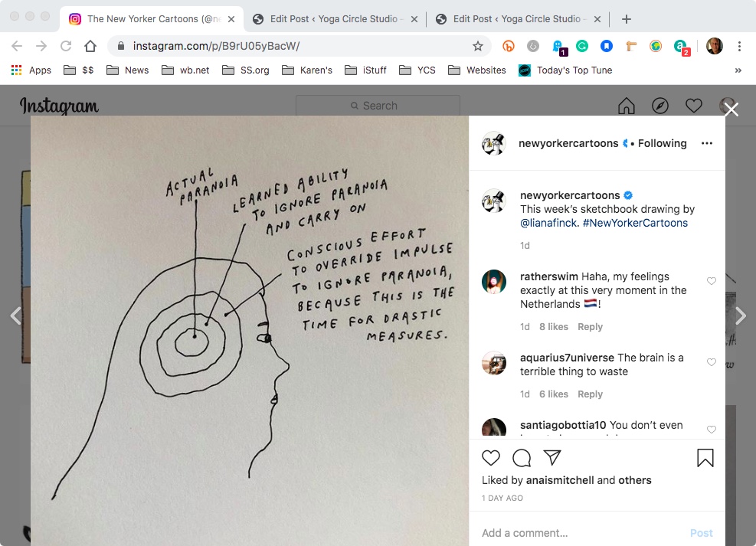756x546 pixels.
Task: Open the iStuff bookmarks folder
Action: (x=365, y=70)
